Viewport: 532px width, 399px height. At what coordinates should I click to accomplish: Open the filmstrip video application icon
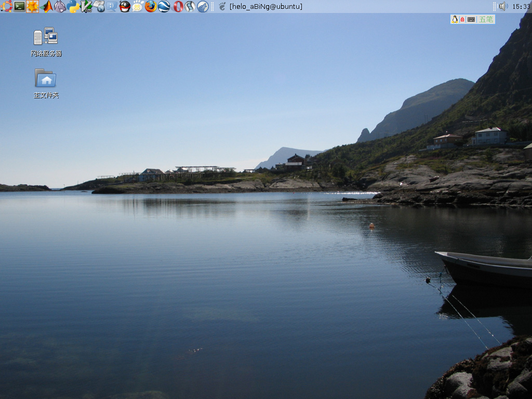pos(190,6)
